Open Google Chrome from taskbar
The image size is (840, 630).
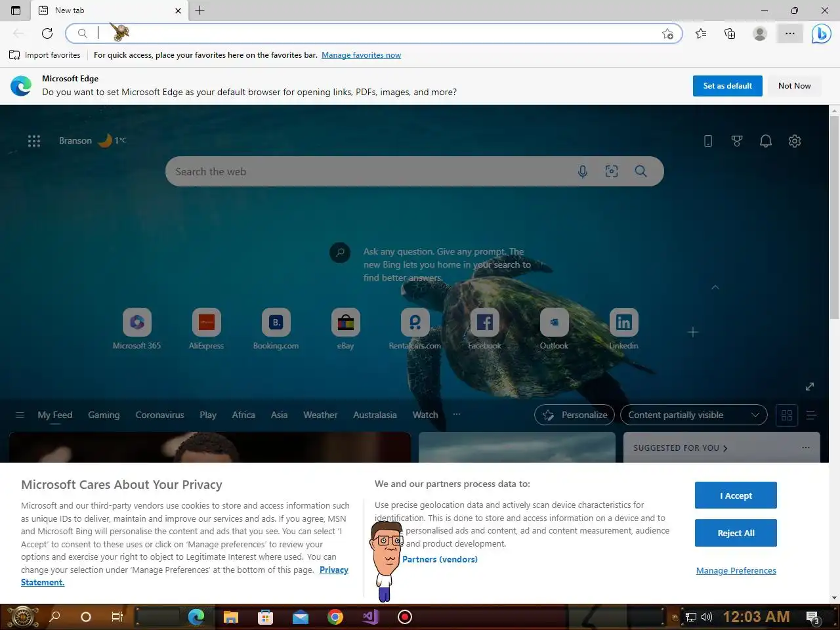[335, 617]
